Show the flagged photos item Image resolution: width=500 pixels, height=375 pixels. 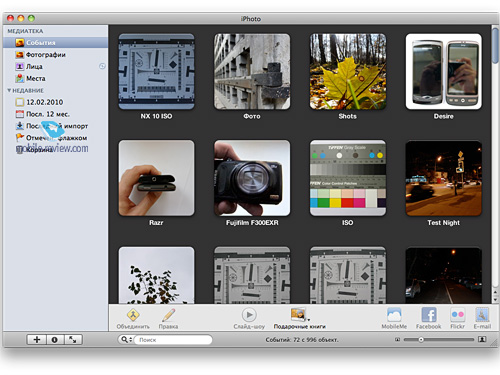pyautogui.click(x=55, y=138)
